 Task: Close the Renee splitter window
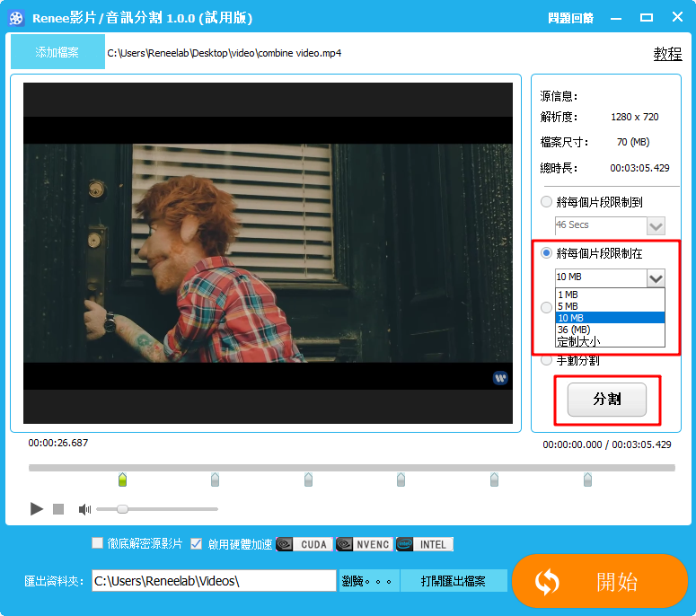[x=677, y=17]
